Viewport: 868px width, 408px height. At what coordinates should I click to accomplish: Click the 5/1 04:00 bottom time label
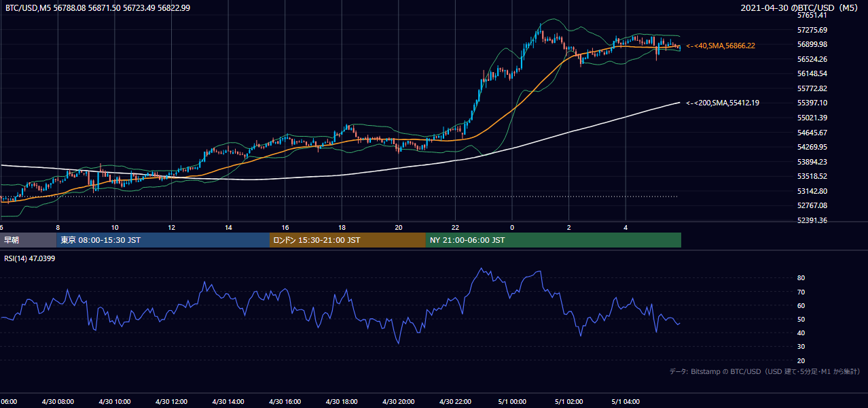coord(626,401)
